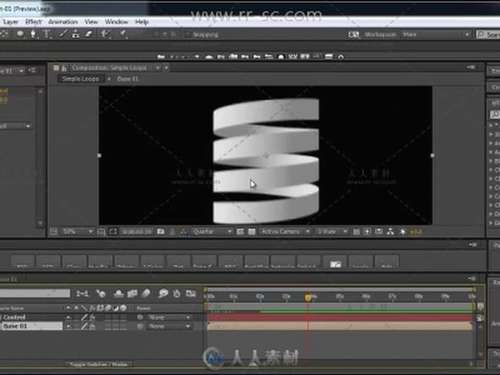Open the Effect menu

tap(34, 22)
